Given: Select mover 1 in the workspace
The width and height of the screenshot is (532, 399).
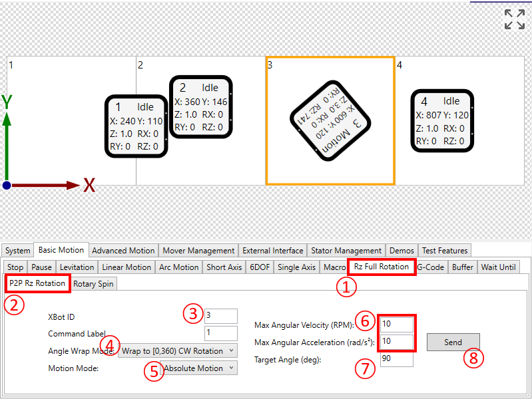Looking at the screenshot, I should 136,126.
